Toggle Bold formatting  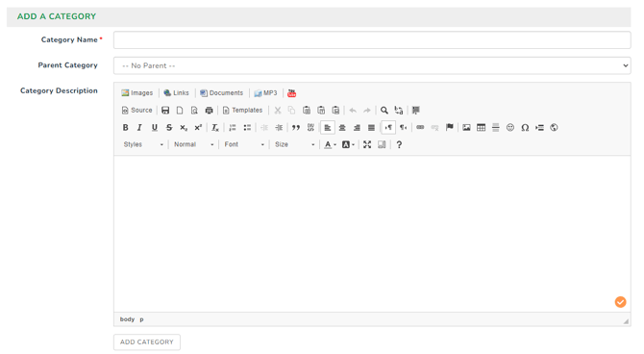point(125,127)
